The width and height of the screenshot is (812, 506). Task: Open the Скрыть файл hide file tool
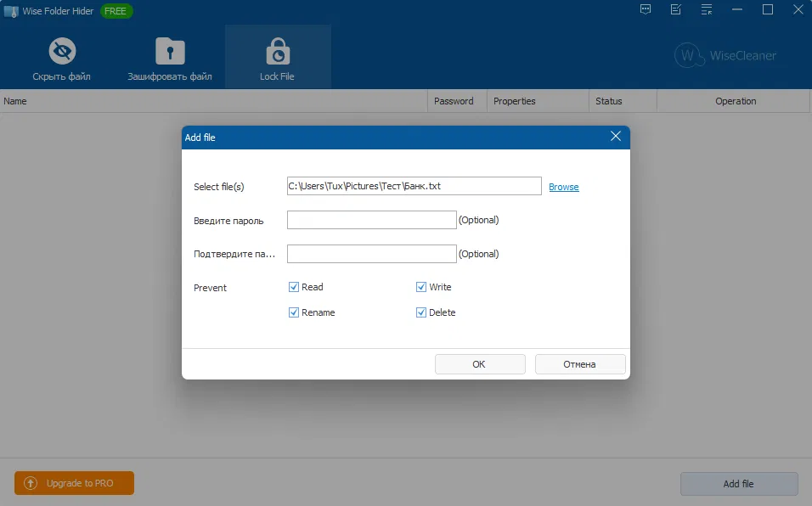click(62, 58)
